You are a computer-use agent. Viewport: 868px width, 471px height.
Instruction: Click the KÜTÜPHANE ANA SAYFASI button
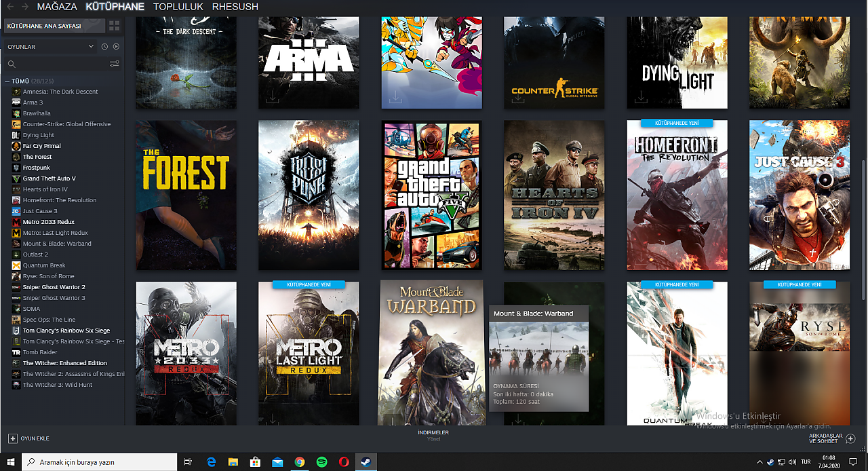[x=54, y=26]
